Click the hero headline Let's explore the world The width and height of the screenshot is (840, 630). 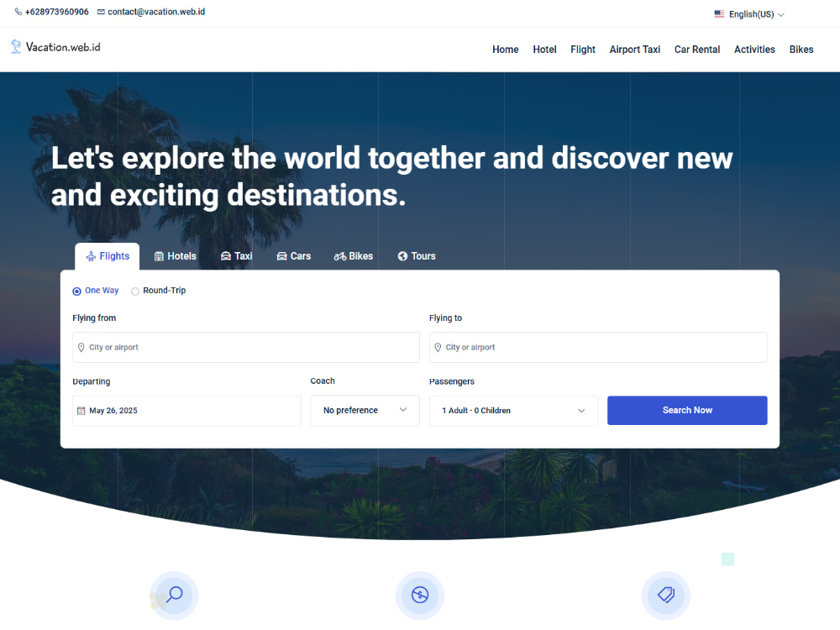pyautogui.click(x=391, y=176)
